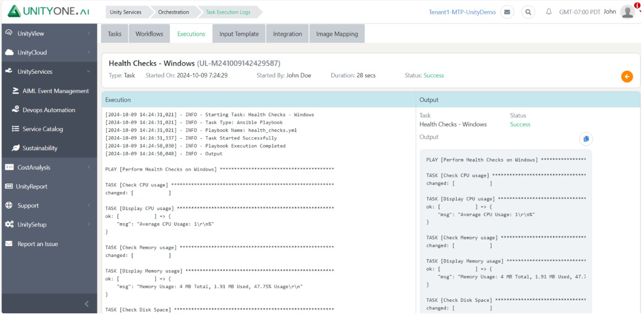This screenshot has width=644, height=316.
Task: Click the search magnifier icon
Action: pos(528,12)
